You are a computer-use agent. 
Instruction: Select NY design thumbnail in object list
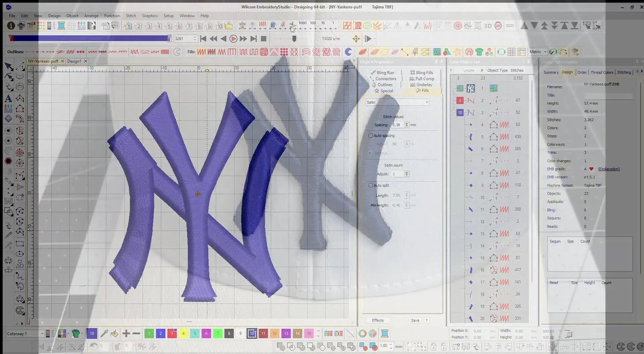pos(470,88)
